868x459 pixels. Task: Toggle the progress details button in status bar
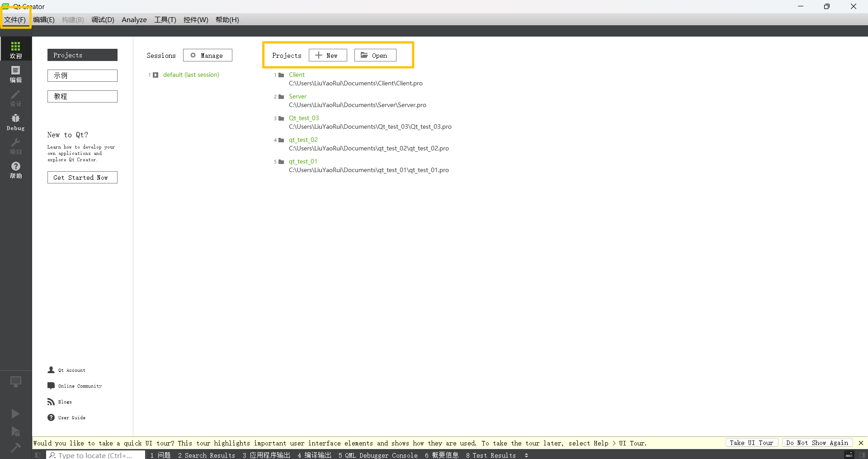849,455
